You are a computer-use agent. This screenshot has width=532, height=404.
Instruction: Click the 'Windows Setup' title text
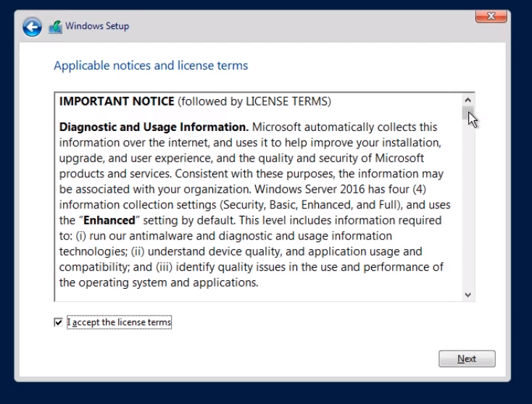tap(97, 26)
